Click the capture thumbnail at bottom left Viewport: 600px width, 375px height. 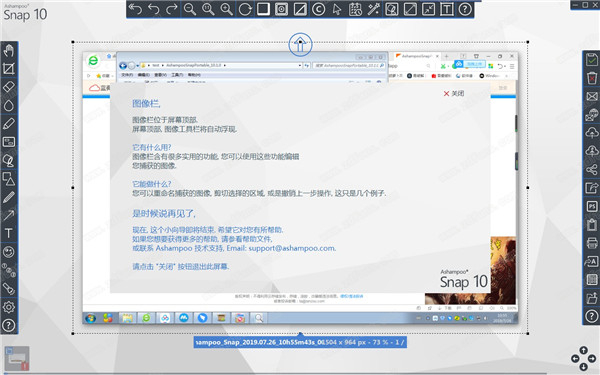[17, 359]
